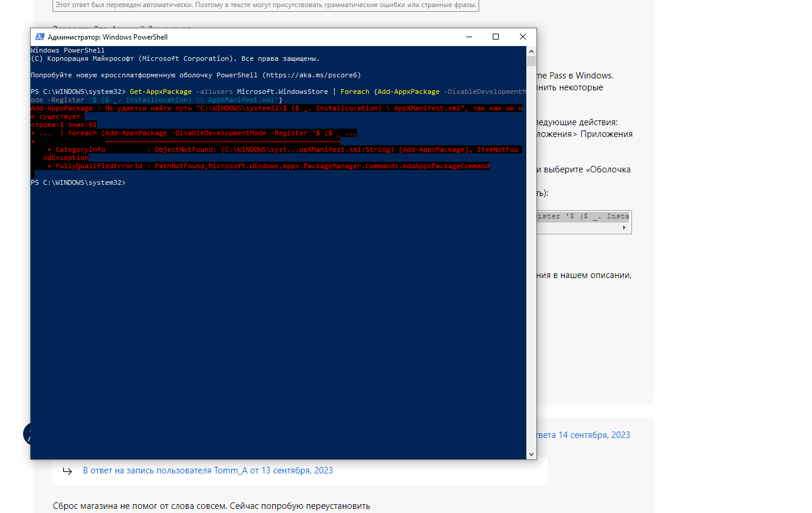Click the red FullyQualifiedErrorId error line
Image resolution: width=812 pixels, height=513 pixels.
pos(269,166)
